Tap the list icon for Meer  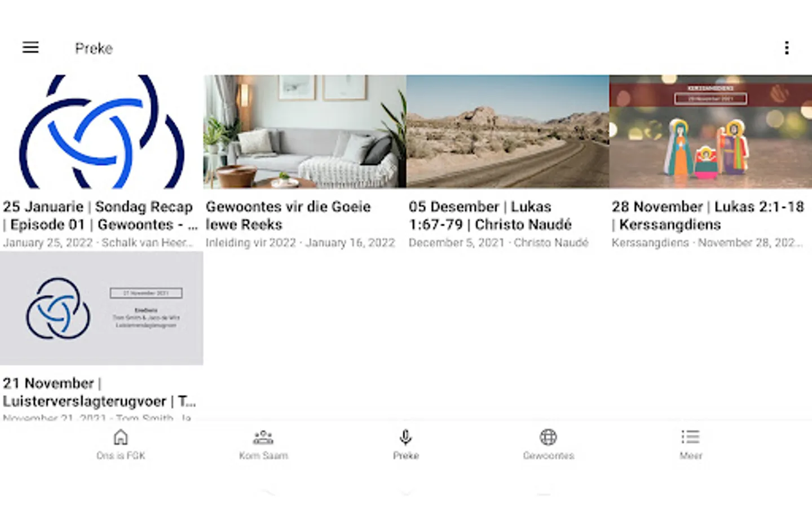(691, 437)
